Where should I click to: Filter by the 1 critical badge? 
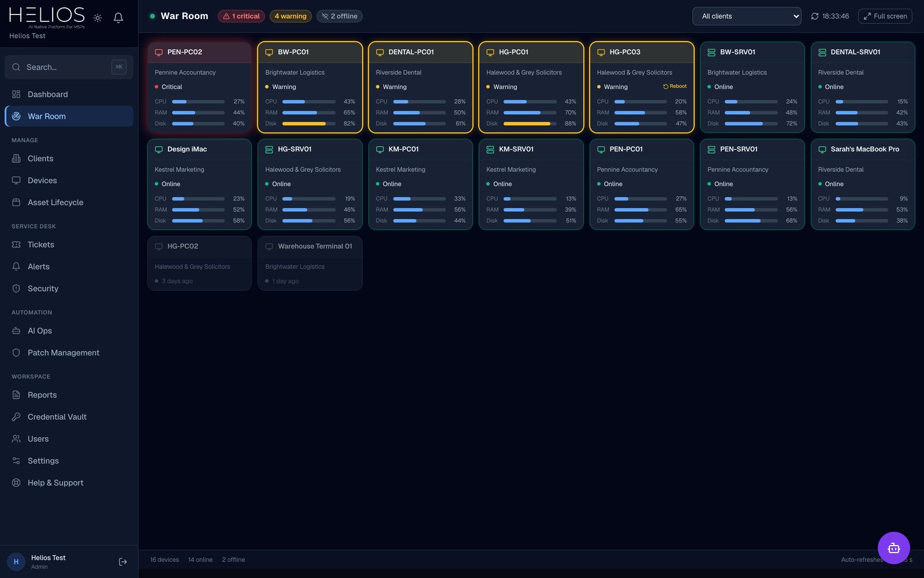point(241,16)
